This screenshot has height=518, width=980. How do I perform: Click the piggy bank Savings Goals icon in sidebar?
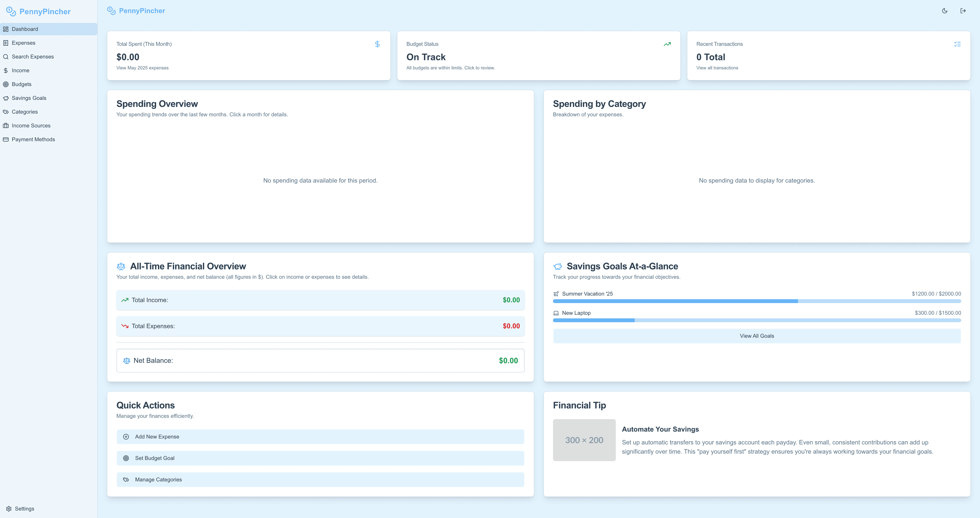[6, 98]
